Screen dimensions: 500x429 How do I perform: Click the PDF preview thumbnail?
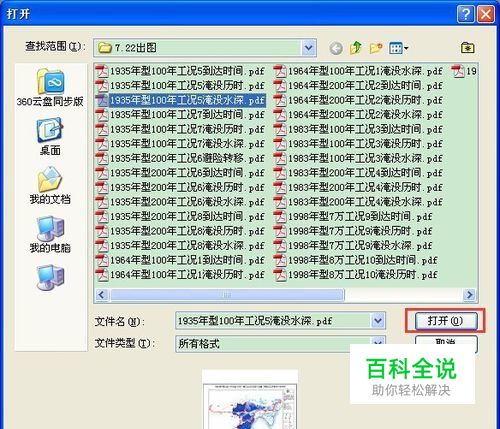click(x=250, y=399)
